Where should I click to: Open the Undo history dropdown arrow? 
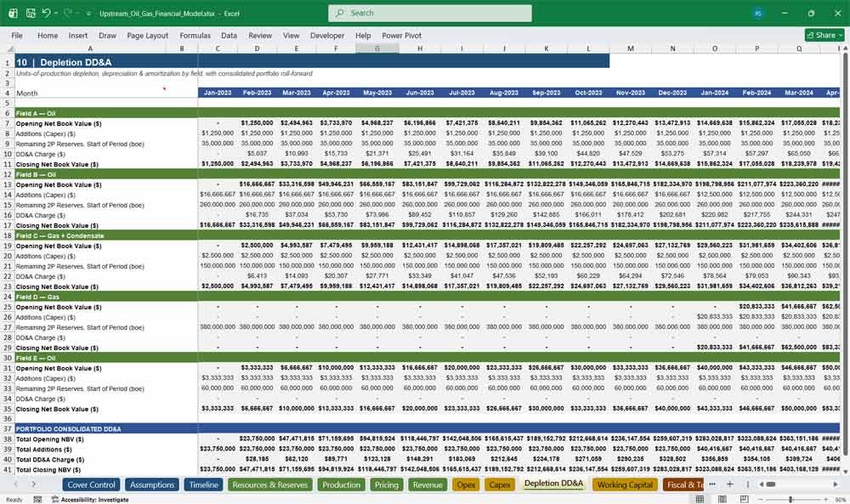[x=55, y=13]
